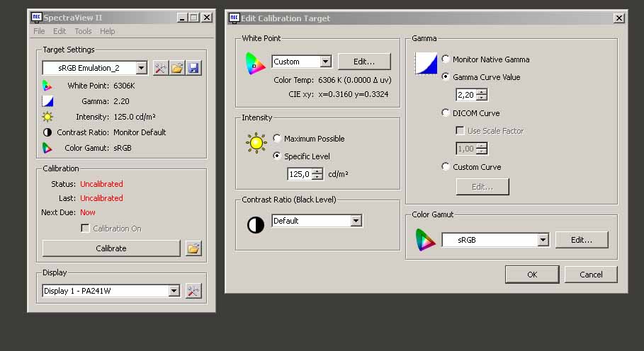Open the Help menu

pyautogui.click(x=107, y=31)
